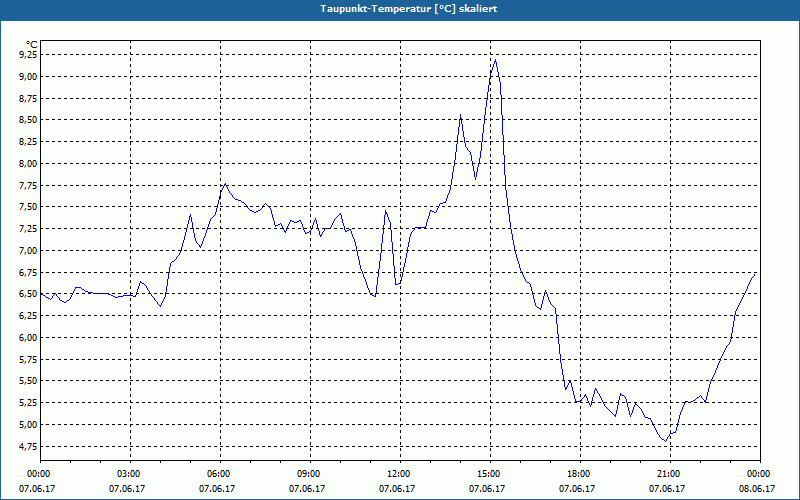Click the 7,00 y-axis value
The width and height of the screenshot is (800, 500).
click(x=28, y=251)
